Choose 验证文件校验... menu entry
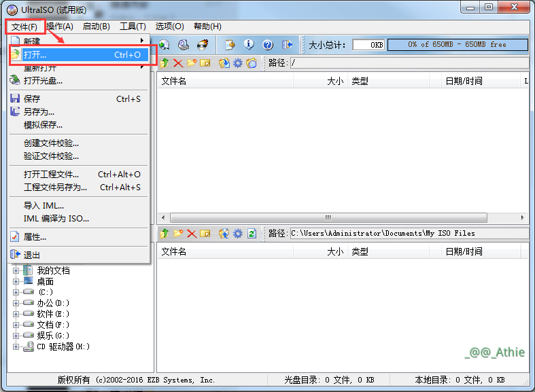The width and height of the screenshot is (535, 392). point(79,156)
